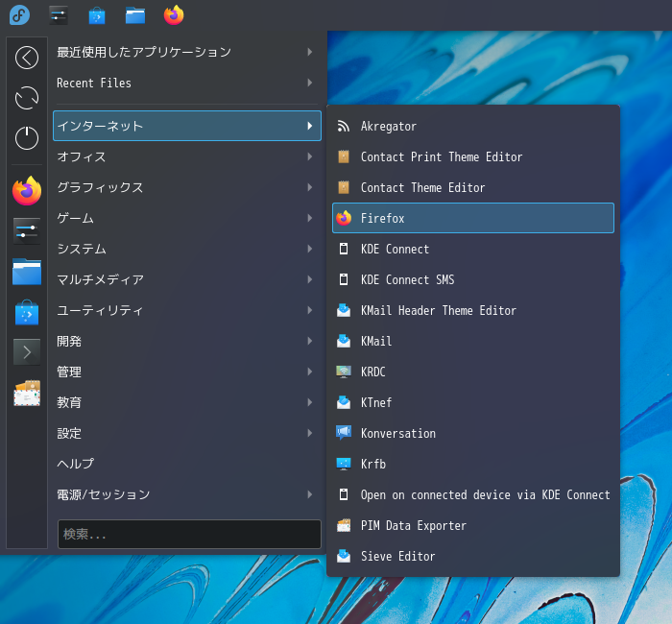The image size is (672, 624).
Task: Expand the オフィス category
Action: click(187, 156)
